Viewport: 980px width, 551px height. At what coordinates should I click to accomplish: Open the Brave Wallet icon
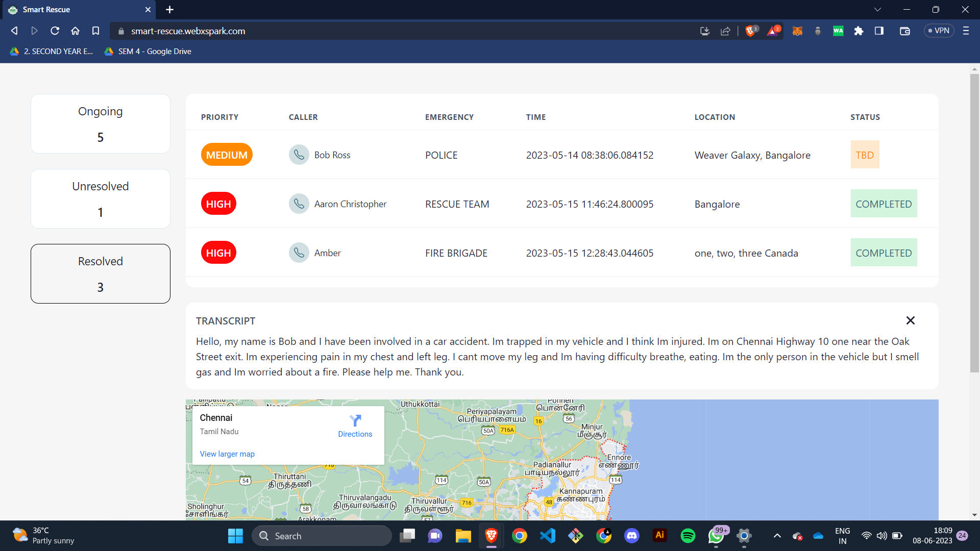pos(904,31)
